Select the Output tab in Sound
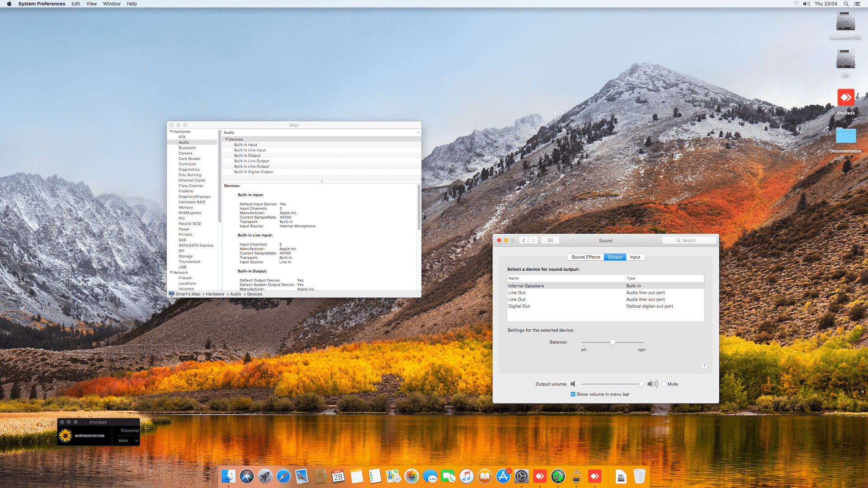868x488 pixels. [x=615, y=257]
